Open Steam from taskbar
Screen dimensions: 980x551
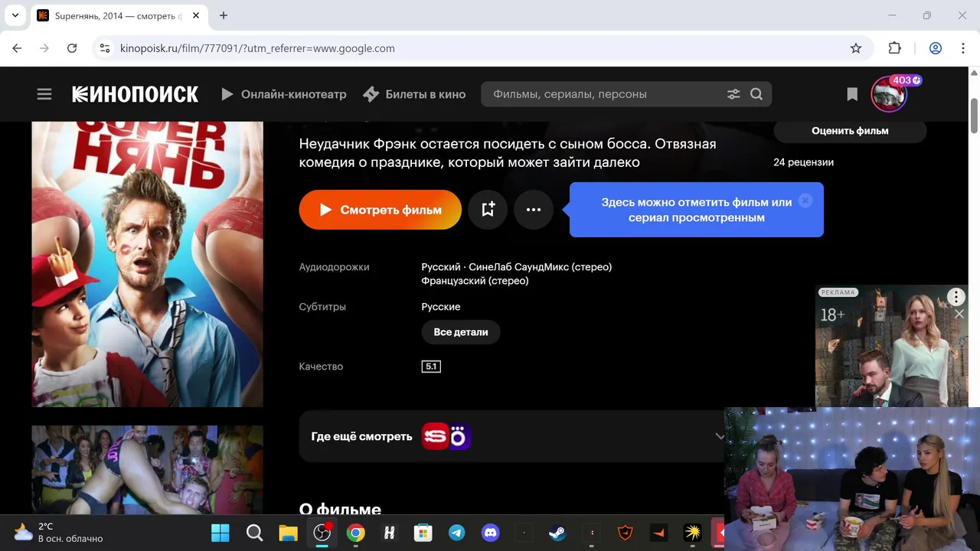point(557,533)
